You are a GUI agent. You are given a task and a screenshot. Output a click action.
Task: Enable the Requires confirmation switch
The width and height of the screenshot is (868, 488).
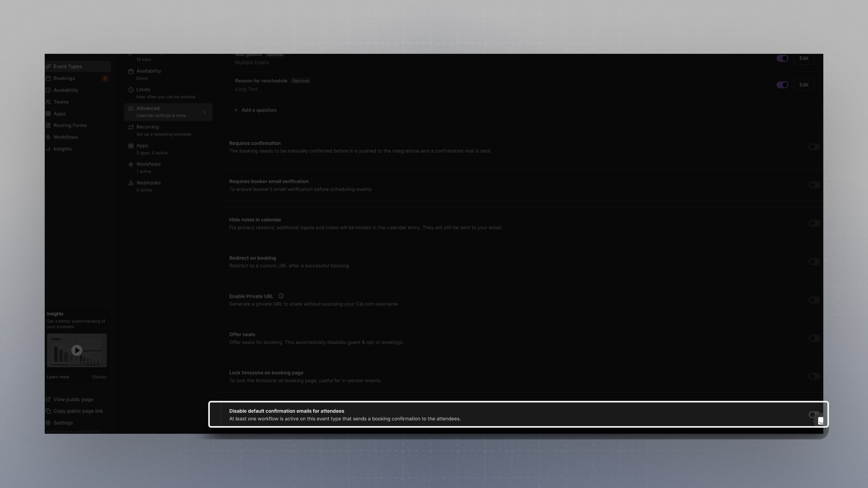[x=814, y=147]
